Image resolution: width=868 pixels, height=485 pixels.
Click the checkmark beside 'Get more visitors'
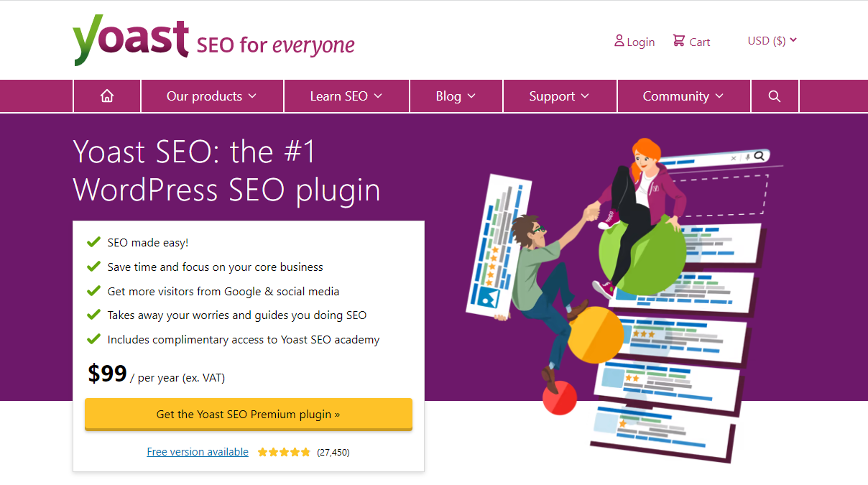[93, 291]
